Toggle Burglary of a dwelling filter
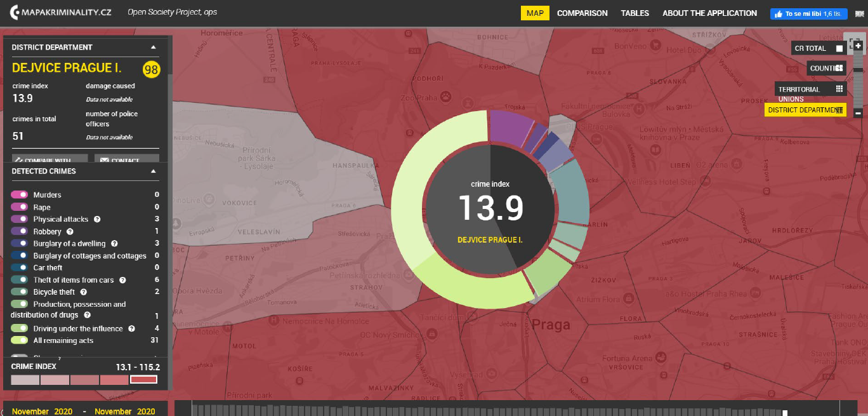The image size is (868, 416). point(19,244)
